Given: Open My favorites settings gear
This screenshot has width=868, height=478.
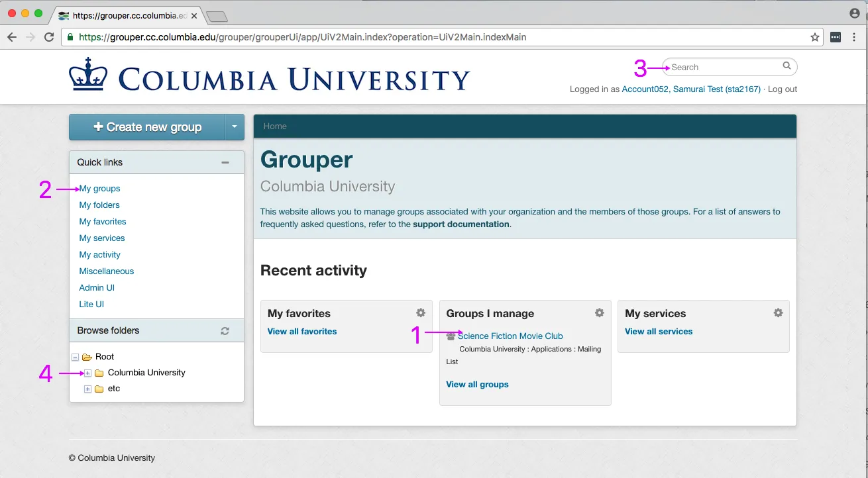Looking at the screenshot, I should tap(421, 312).
